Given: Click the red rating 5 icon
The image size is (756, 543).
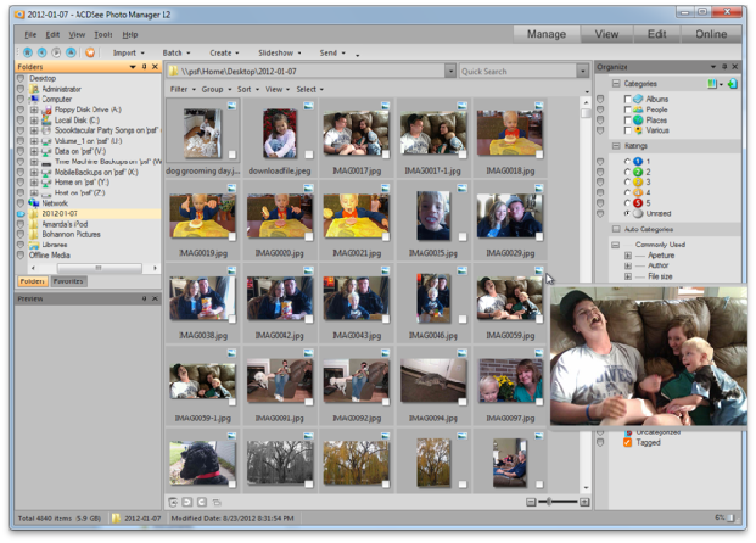Looking at the screenshot, I should coord(637,202).
